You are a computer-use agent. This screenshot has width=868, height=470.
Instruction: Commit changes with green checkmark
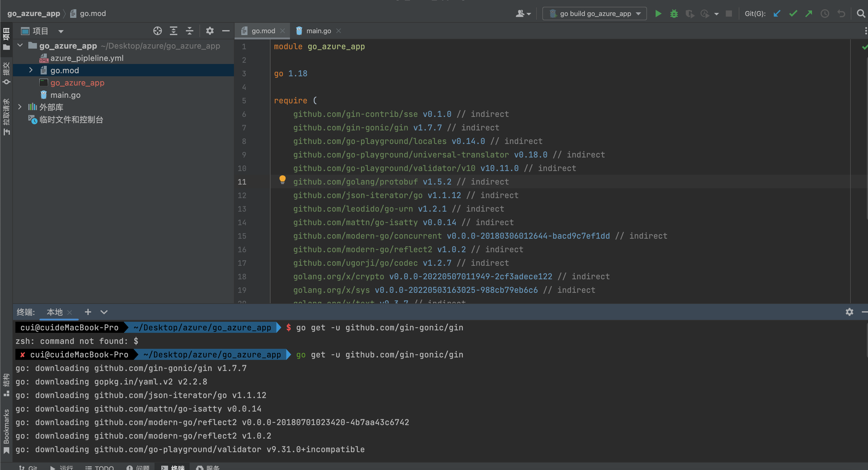pyautogui.click(x=793, y=14)
